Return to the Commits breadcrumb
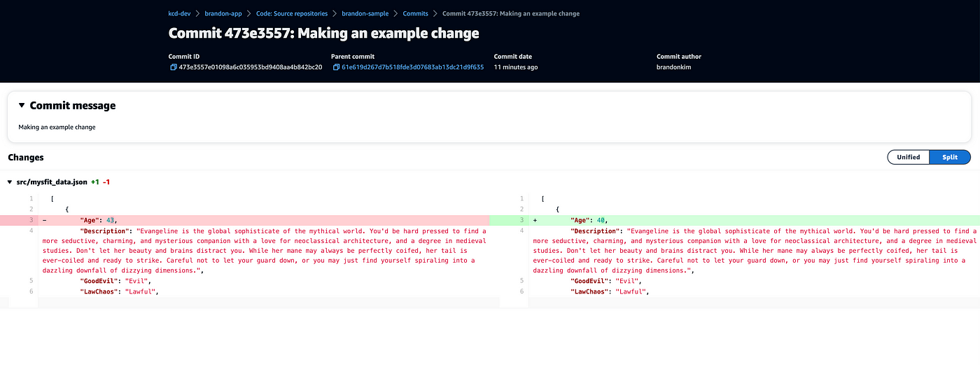This screenshot has width=980, height=365. click(x=415, y=13)
